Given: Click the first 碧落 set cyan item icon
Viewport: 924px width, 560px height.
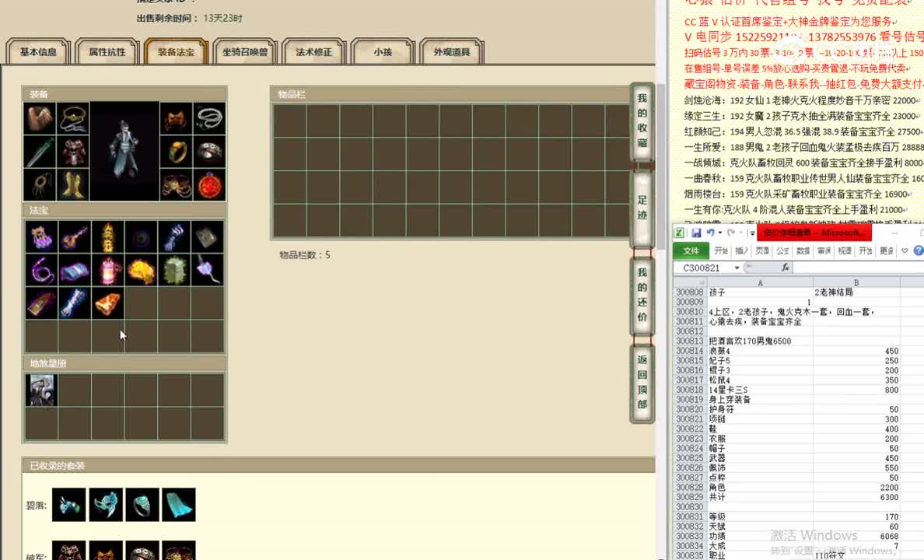Looking at the screenshot, I should 69,505.
